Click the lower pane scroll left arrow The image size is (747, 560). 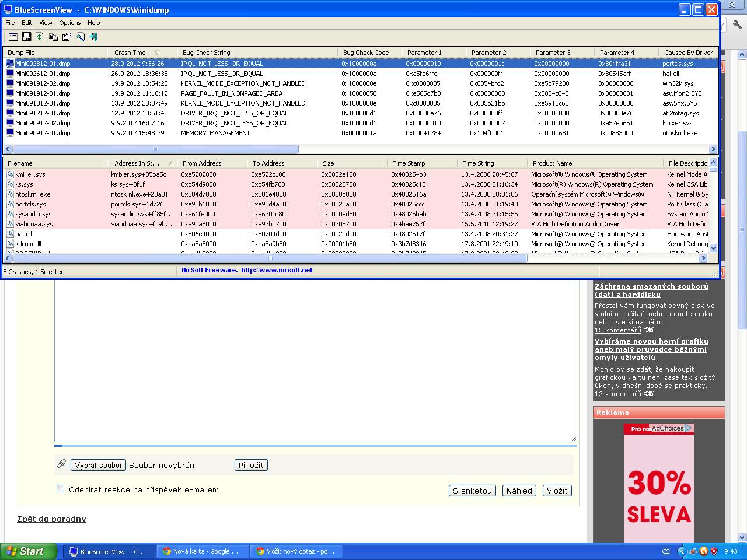[8, 258]
